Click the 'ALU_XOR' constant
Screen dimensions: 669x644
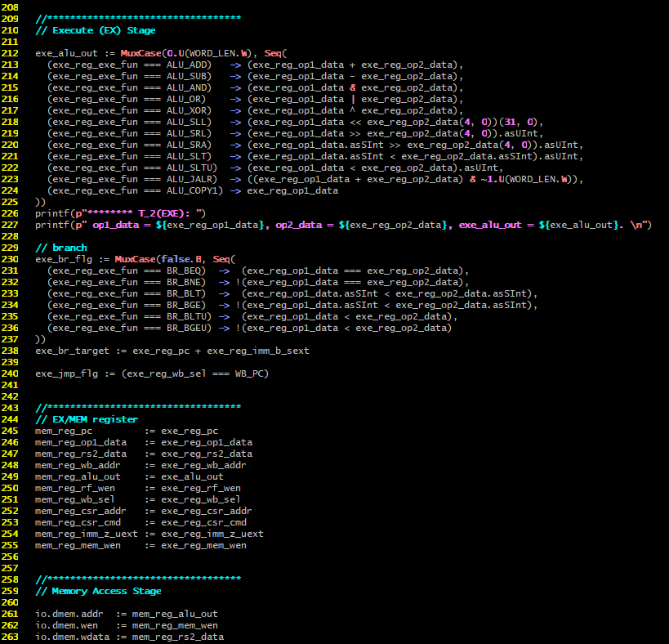(x=186, y=110)
